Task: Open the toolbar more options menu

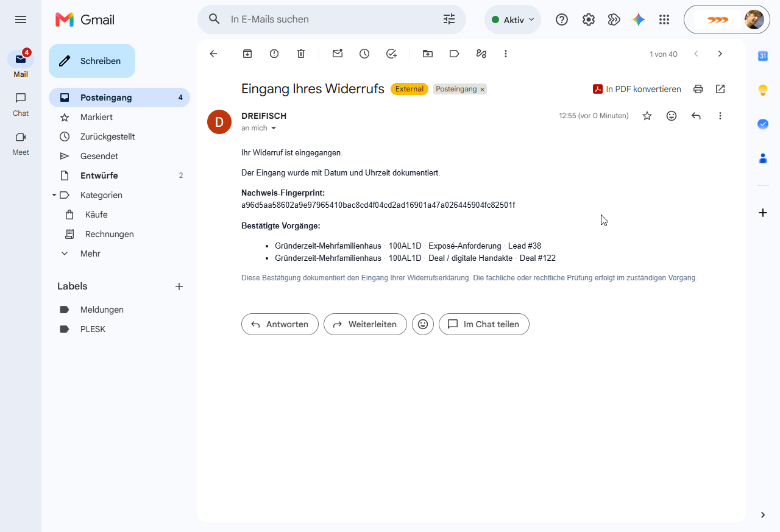Action: (506, 54)
